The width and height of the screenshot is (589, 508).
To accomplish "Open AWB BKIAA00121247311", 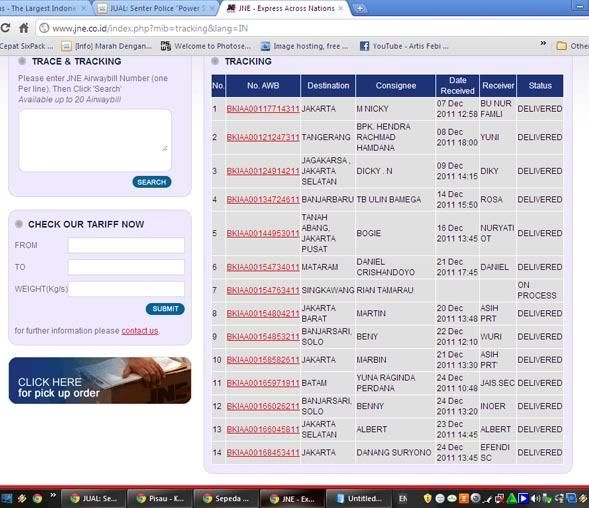I will click(x=263, y=138).
